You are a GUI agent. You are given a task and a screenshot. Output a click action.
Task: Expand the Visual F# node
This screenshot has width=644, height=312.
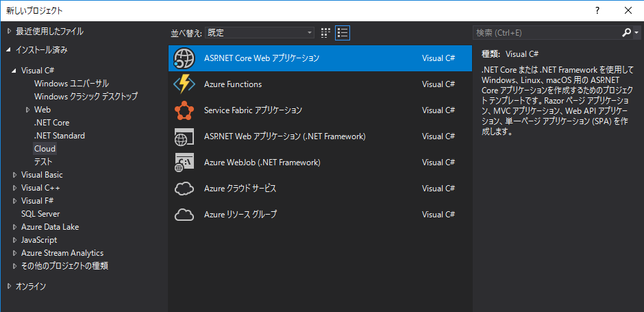[15, 201]
